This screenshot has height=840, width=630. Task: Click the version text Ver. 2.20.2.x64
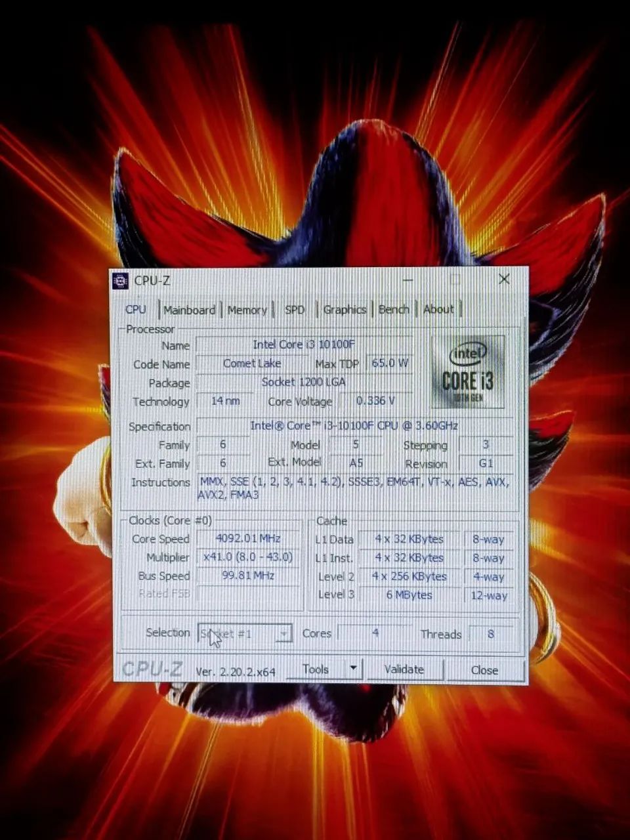[x=236, y=672]
